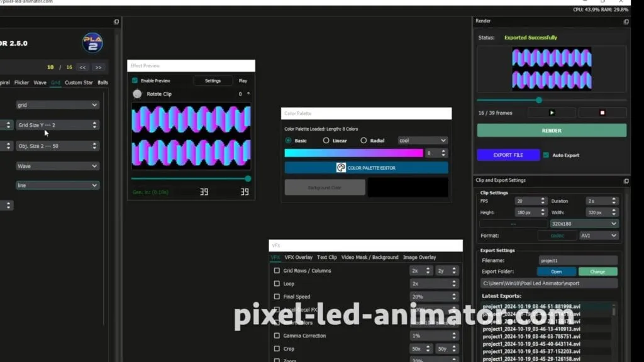The width and height of the screenshot is (644, 362).
Task: Toggle the Enable Preview checkbox
Action: (x=135, y=80)
